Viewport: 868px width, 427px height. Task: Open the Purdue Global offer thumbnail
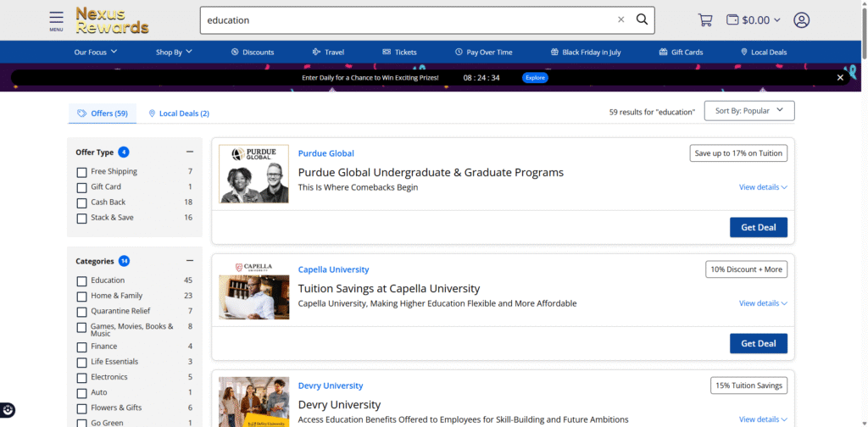(253, 174)
